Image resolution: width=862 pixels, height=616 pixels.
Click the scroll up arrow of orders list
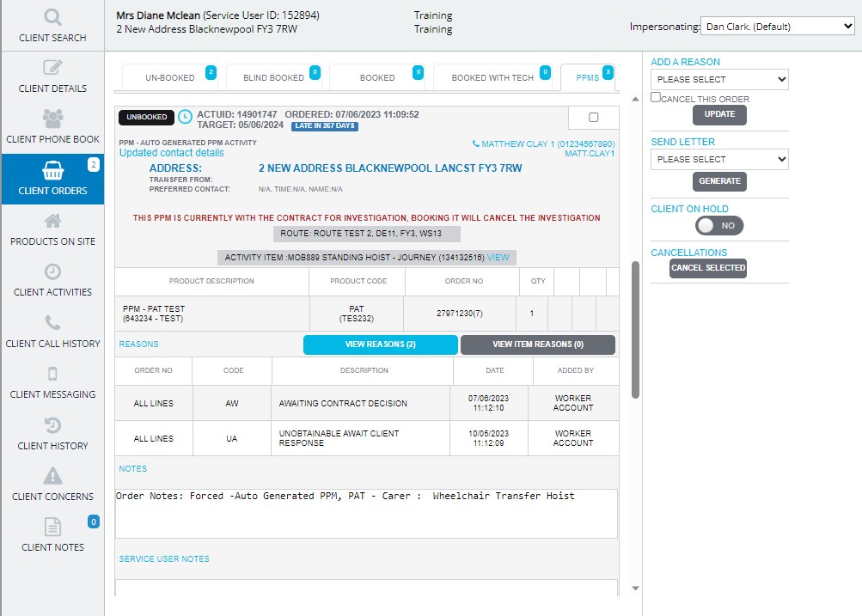pyautogui.click(x=635, y=99)
